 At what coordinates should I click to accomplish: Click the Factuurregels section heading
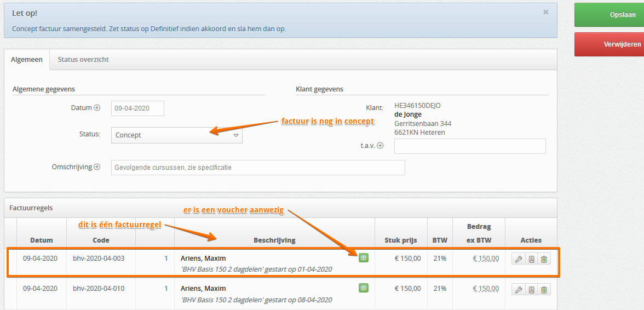31,208
